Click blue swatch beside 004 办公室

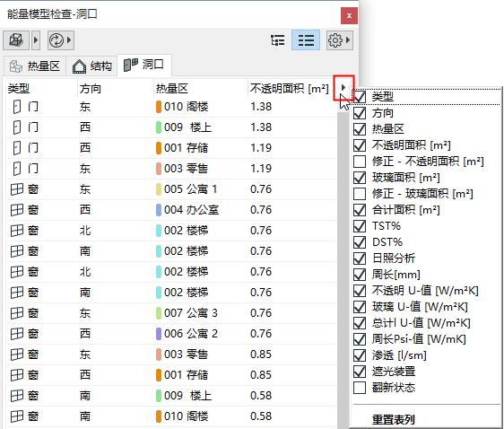tap(159, 210)
